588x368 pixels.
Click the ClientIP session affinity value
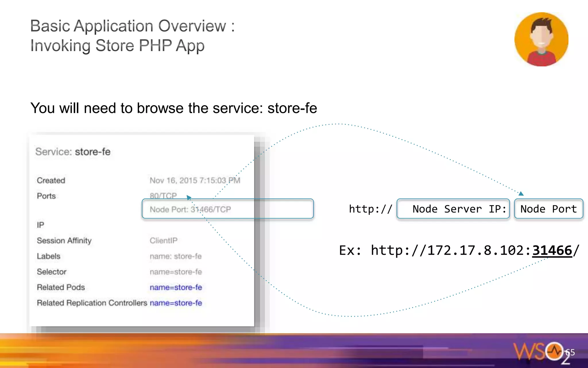click(x=163, y=240)
